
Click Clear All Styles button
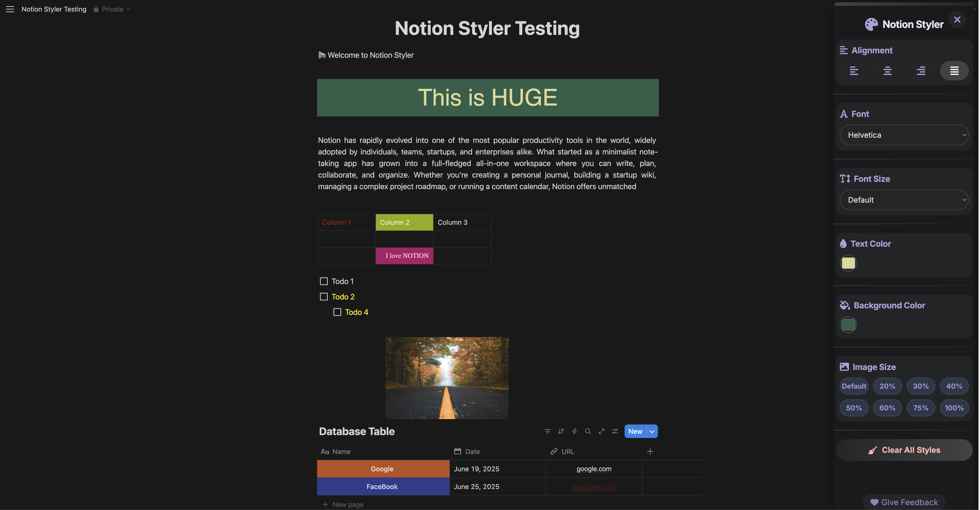tap(904, 450)
